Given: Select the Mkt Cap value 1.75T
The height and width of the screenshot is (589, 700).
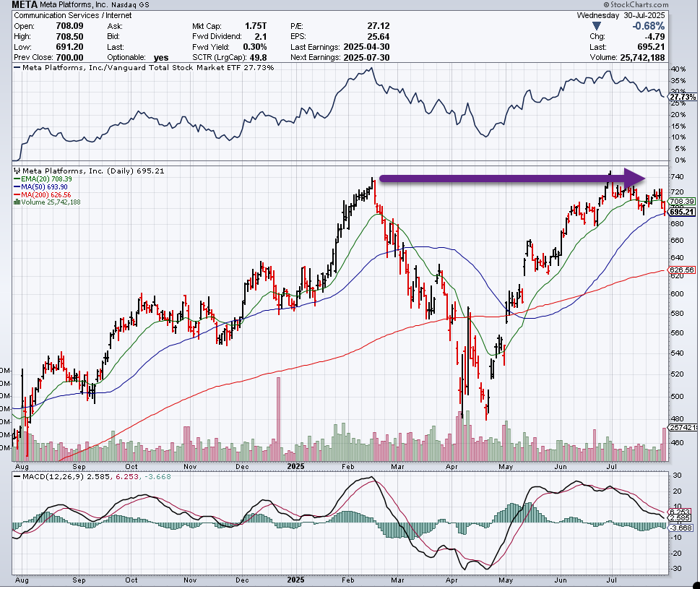Looking at the screenshot, I should [255, 26].
